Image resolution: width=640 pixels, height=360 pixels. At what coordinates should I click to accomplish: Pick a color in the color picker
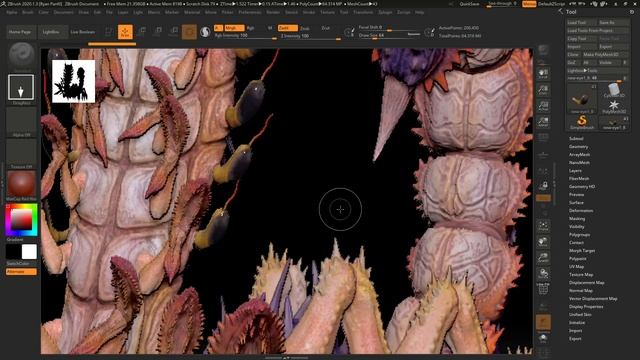pyautogui.click(x=21, y=220)
